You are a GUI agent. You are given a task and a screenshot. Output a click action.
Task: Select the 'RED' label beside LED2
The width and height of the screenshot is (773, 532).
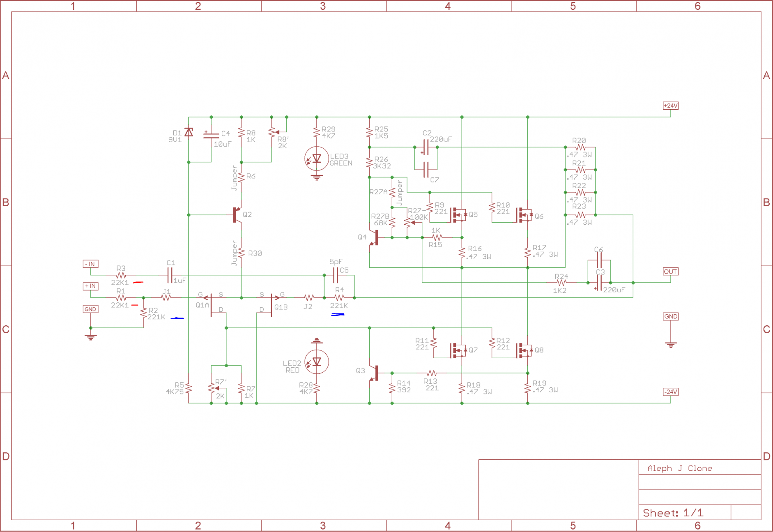coord(292,370)
